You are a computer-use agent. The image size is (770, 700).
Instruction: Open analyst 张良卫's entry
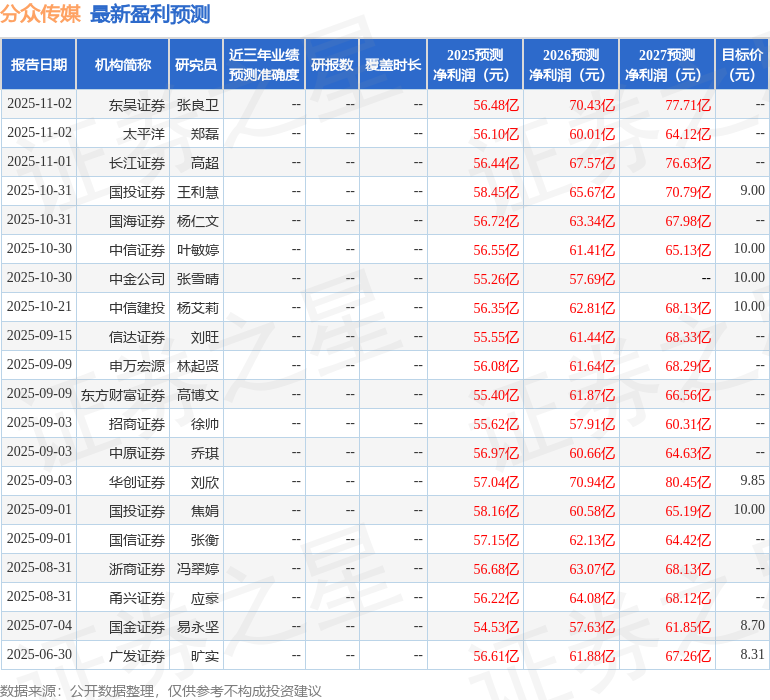[197, 104]
